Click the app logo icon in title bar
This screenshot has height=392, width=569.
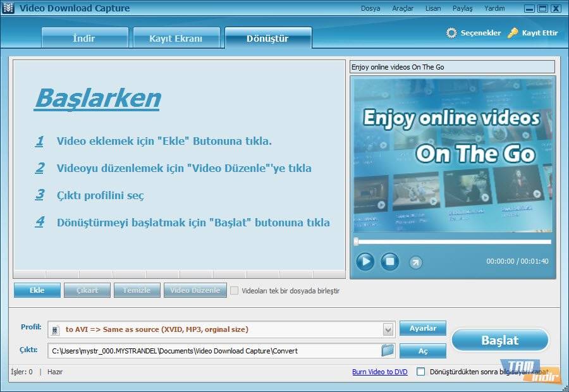point(9,8)
